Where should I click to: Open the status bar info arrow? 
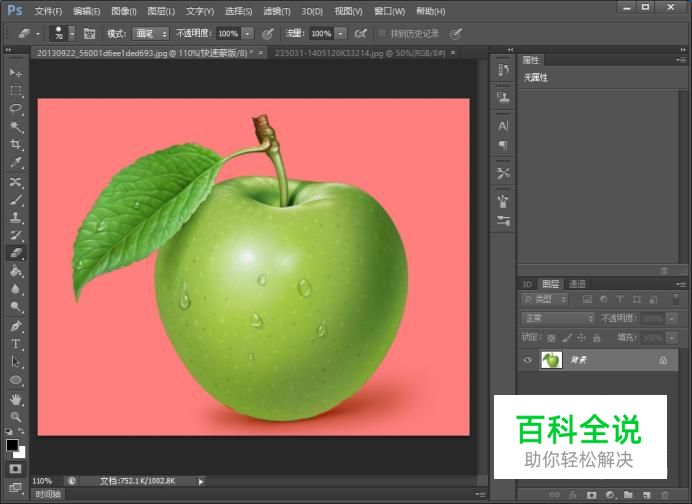pyautogui.click(x=201, y=481)
